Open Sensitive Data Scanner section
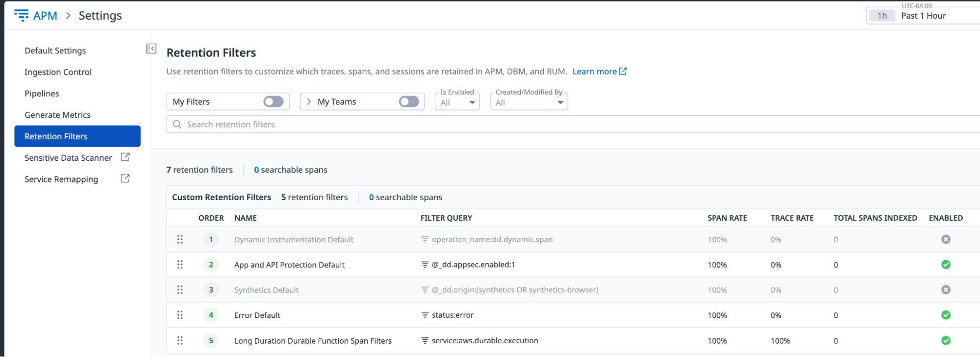The width and height of the screenshot is (980, 357). [68, 158]
